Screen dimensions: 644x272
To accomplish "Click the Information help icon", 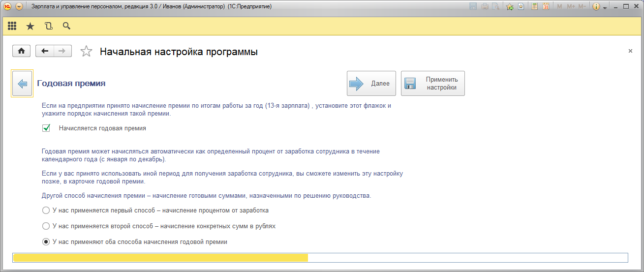I will 596,7.
